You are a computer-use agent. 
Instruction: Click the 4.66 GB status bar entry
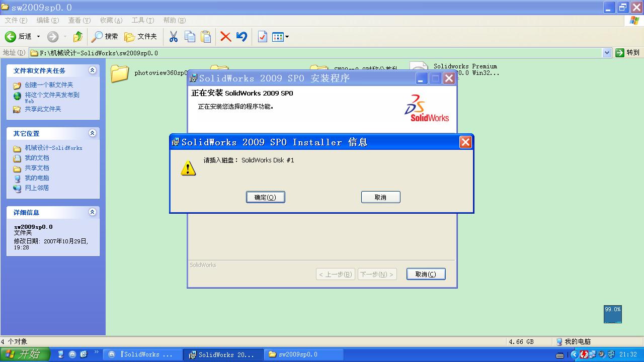pos(521,342)
